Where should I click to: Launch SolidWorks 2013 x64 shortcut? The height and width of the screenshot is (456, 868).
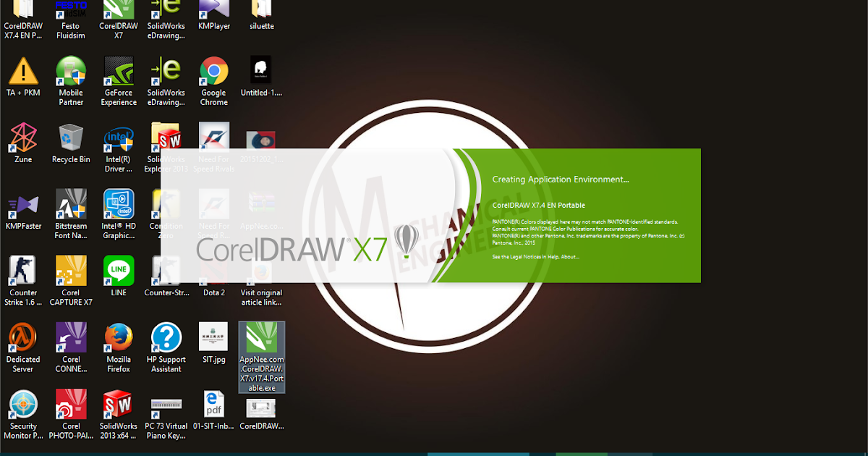click(119, 415)
